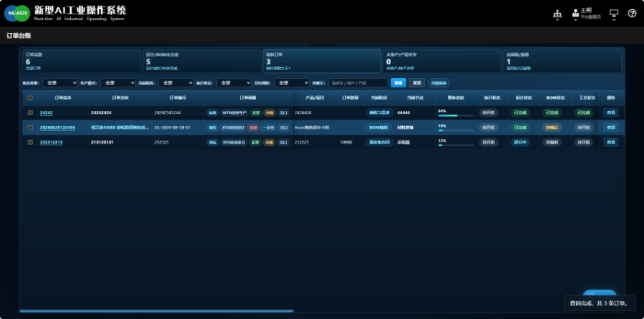Image resolution: width=644 pixels, height=319 pixels.
Task: Click the 产品/项目 column header
Action: [x=315, y=98]
